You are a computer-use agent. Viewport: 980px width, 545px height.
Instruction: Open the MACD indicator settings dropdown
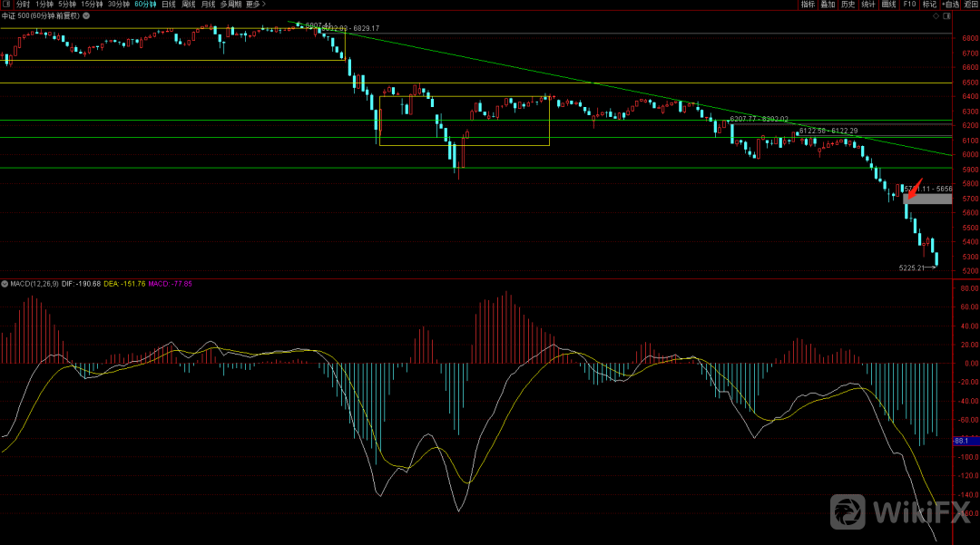point(5,284)
